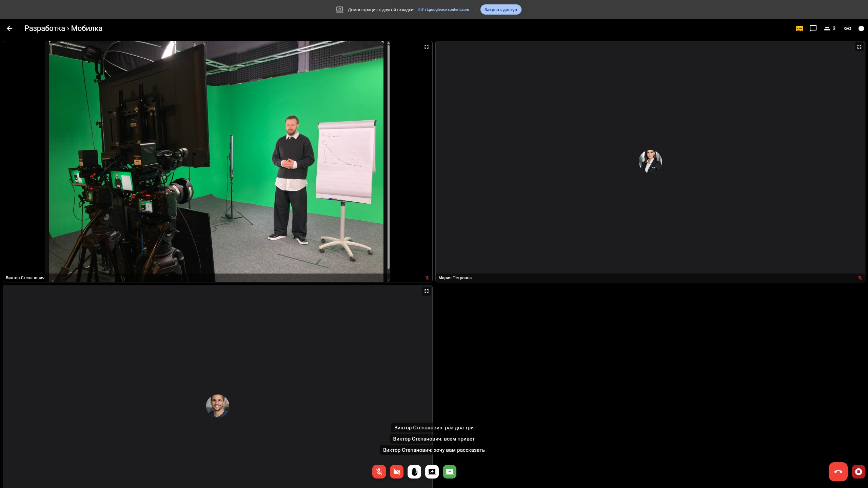The image size is (868, 488).
Task: Click the subtitle line 'раз два три'
Action: click(x=434, y=428)
